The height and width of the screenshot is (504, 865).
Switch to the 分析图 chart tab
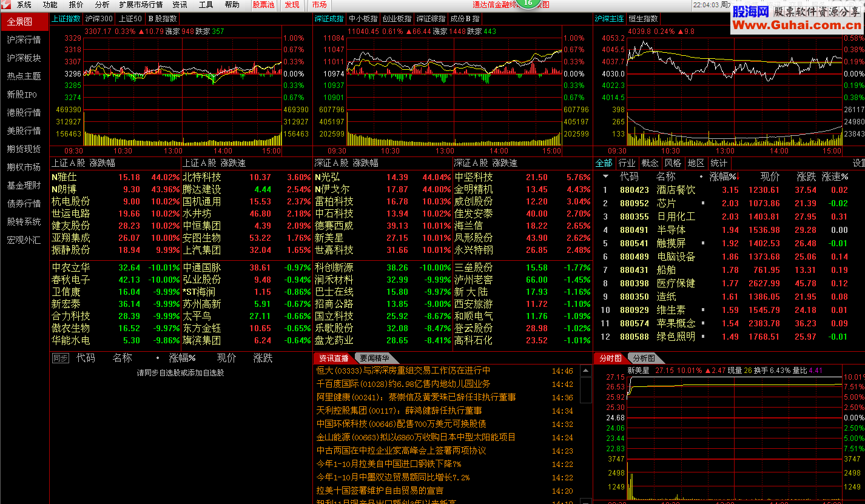click(x=643, y=358)
